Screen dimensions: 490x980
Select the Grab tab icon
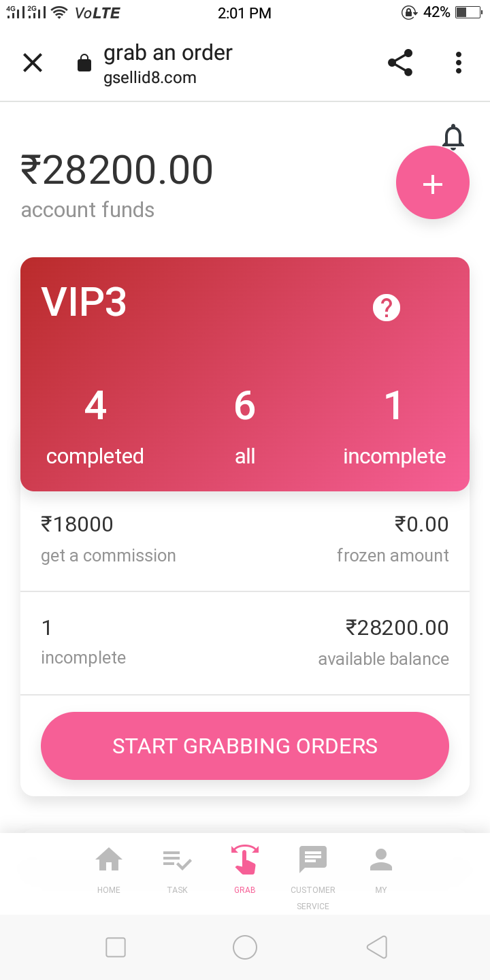(x=245, y=860)
